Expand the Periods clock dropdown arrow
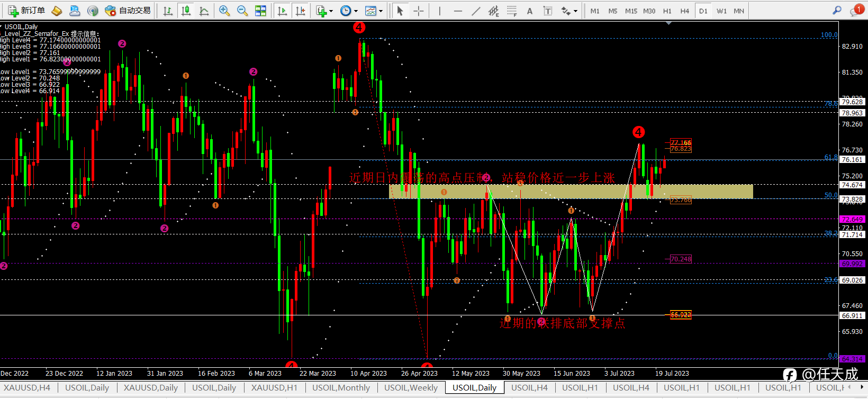868x399 pixels. point(356,11)
